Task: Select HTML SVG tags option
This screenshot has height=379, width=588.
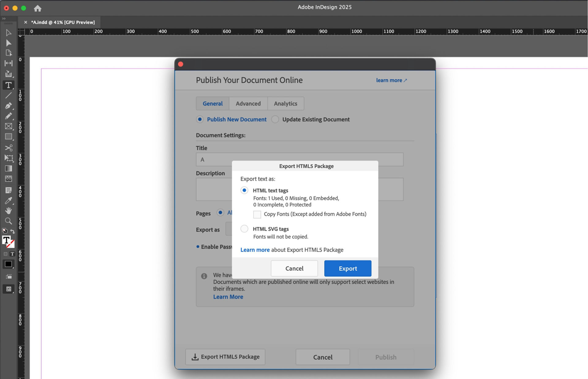Action: click(244, 229)
